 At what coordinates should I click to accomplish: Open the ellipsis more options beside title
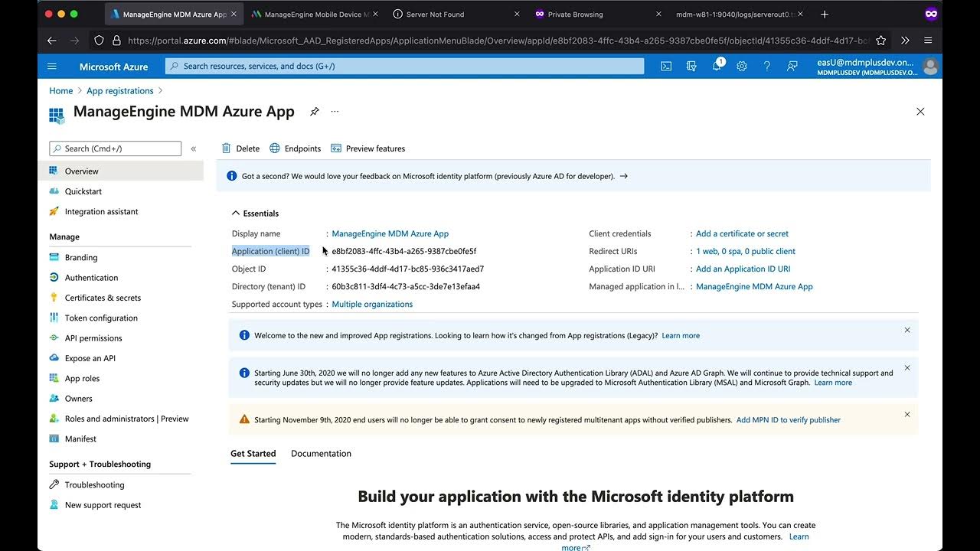coord(335,112)
